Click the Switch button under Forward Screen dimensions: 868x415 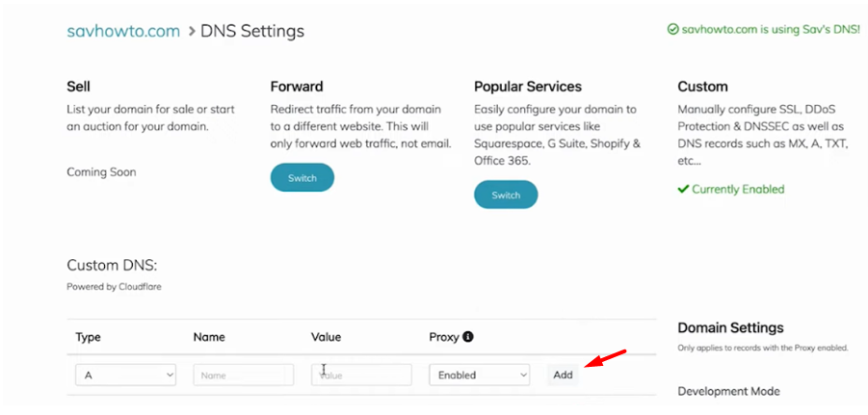tap(302, 177)
